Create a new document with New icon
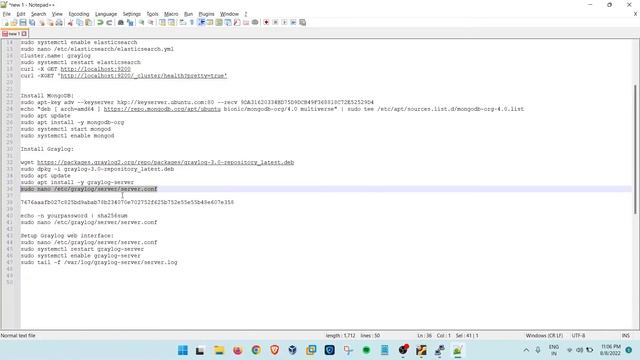Viewport: 640px width, 360px height. tap(6, 22)
